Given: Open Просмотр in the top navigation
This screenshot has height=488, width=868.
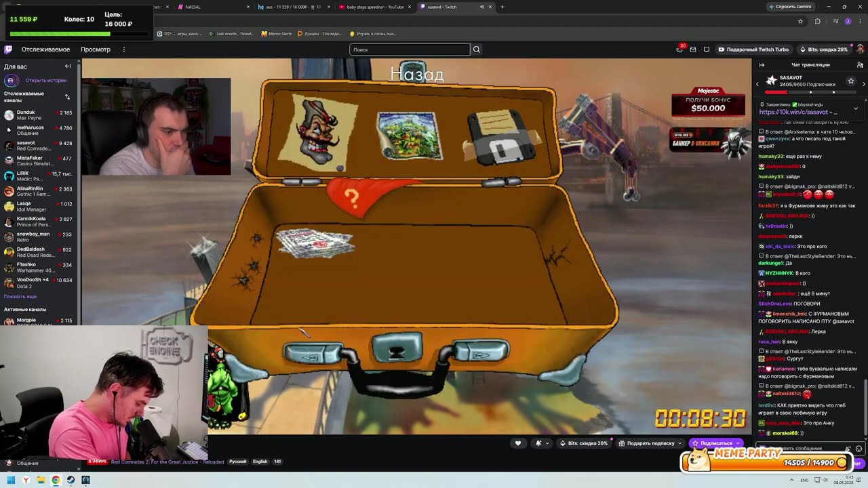Looking at the screenshot, I should (x=96, y=49).
